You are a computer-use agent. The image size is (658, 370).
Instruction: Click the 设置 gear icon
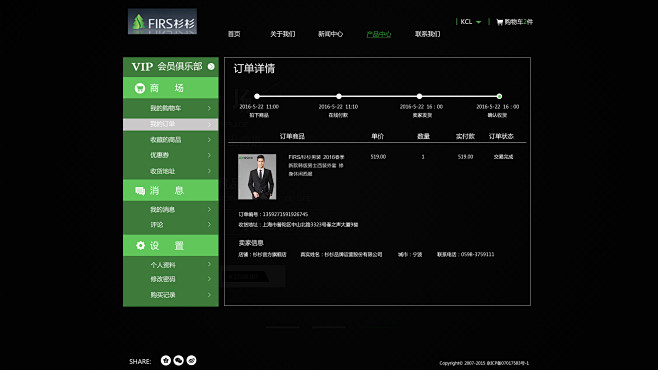(140, 245)
